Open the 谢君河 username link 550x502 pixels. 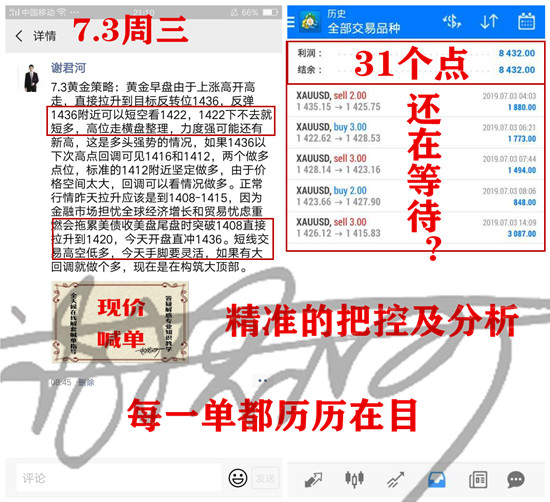tap(68, 67)
